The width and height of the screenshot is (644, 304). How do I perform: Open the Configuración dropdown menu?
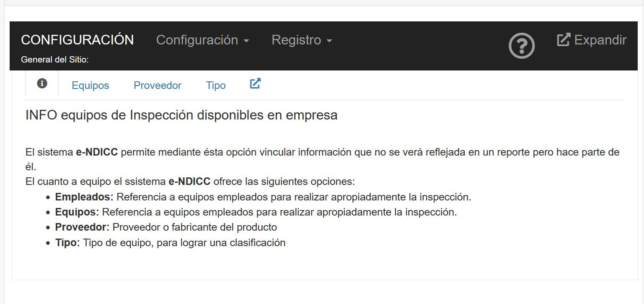coord(202,40)
